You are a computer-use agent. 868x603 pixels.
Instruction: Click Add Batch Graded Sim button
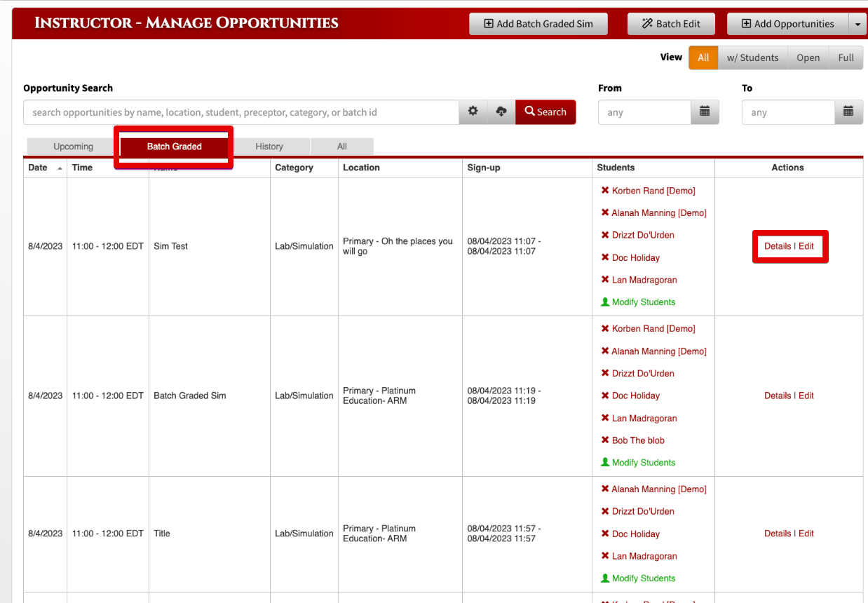tap(538, 24)
